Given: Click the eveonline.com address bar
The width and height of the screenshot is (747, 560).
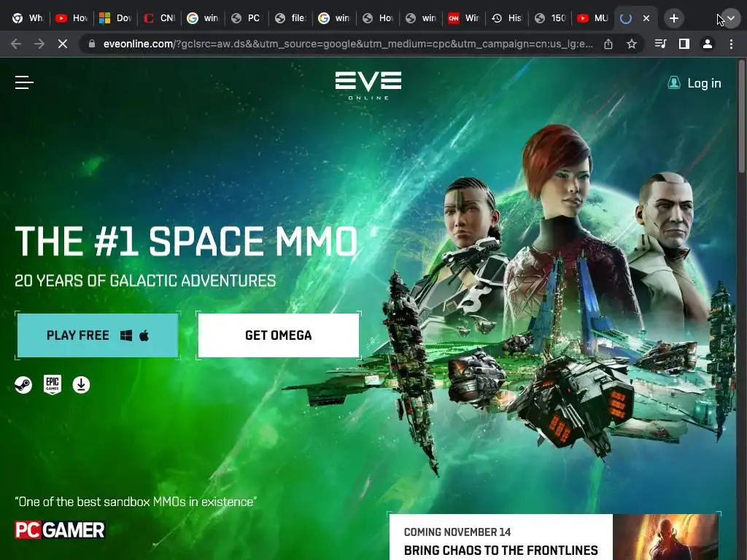Looking at the screenshot, I should (x=348, y=44).
